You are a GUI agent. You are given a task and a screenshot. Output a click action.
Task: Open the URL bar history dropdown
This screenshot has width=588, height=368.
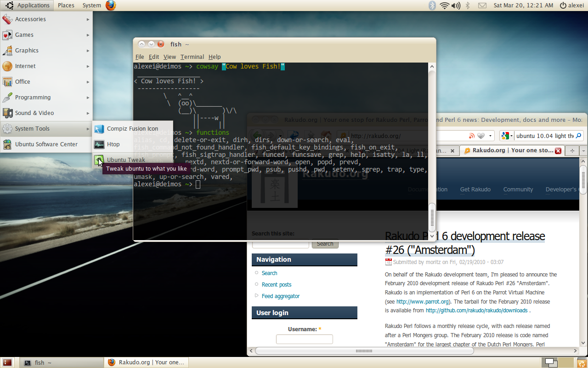490,136
